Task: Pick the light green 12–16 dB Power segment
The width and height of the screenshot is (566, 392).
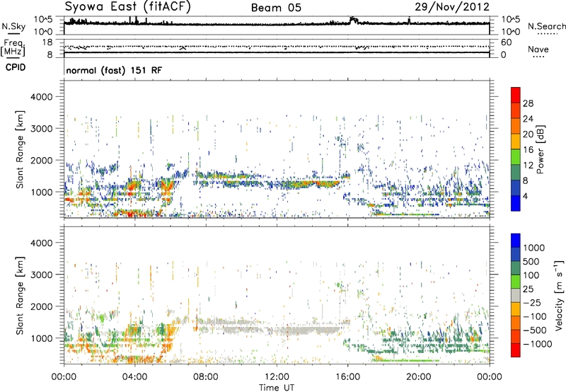Action: point(516,157)
